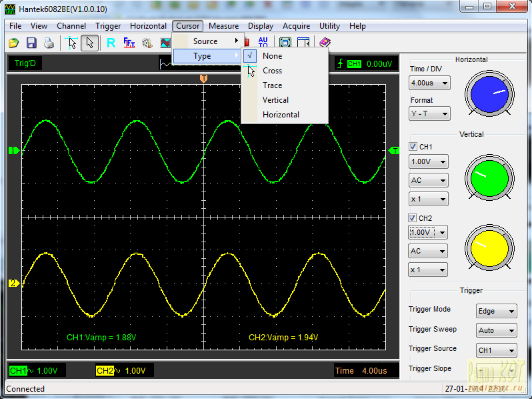Uncheck the CH1 channel checkbox
Image resolution: width=532 pixels, height=399 pixels.
(413, 147)
